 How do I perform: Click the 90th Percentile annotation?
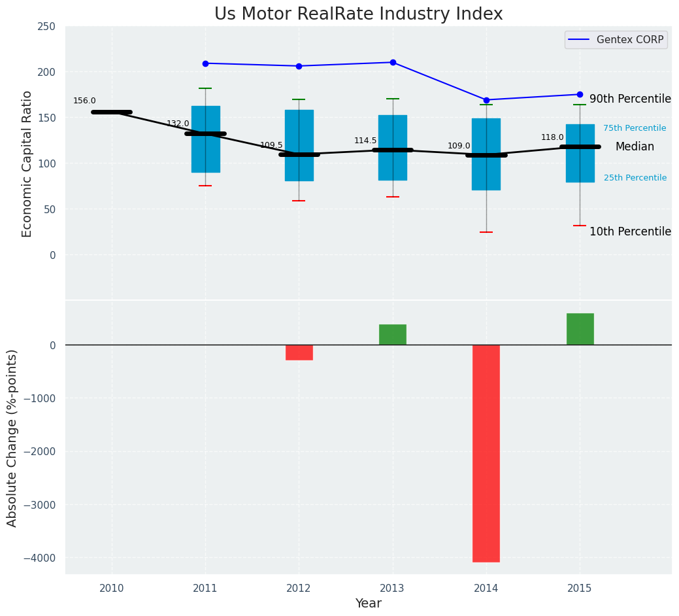630,99
